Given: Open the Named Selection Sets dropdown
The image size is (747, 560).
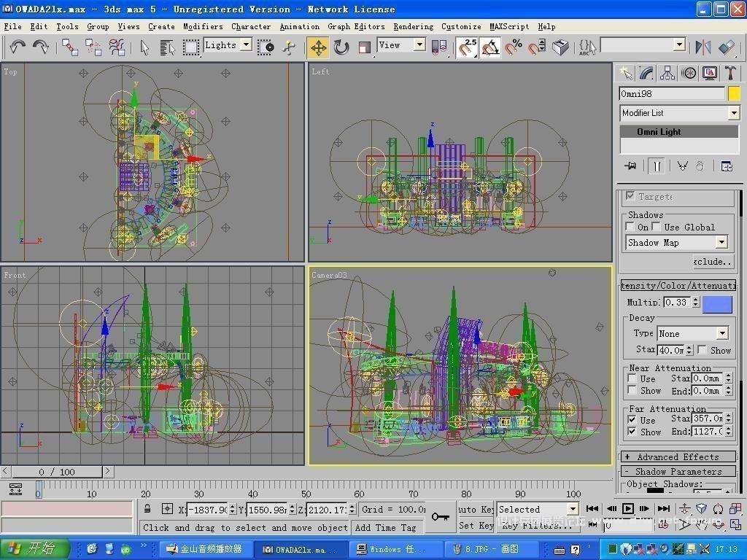Looking at the screenshot, I should 680,45.
